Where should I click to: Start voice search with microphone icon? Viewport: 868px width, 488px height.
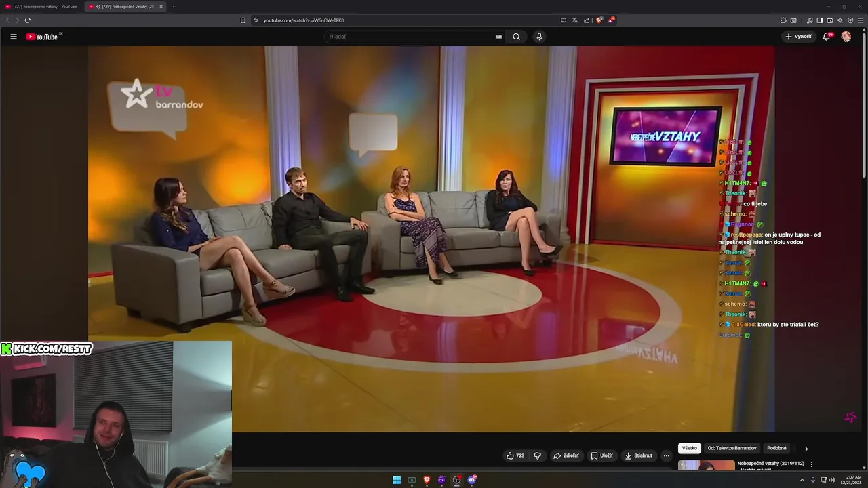(539, 37)
